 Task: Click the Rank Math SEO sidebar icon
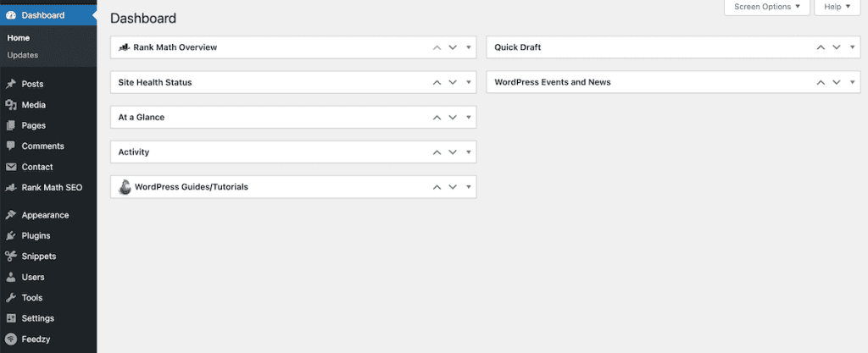(x=10, y=187)
